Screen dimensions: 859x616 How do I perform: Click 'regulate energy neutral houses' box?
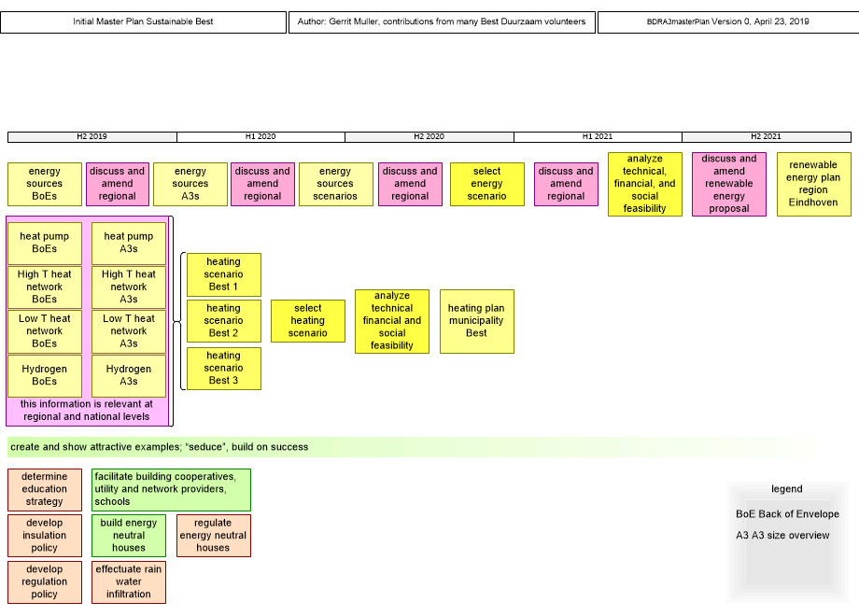pyautogui.click(x=214, y=536)
